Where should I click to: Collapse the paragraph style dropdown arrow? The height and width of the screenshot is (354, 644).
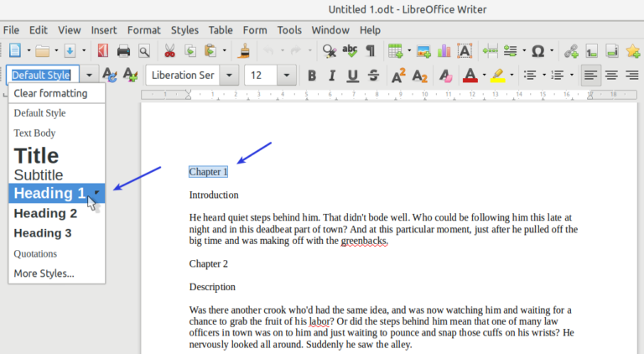89,75
